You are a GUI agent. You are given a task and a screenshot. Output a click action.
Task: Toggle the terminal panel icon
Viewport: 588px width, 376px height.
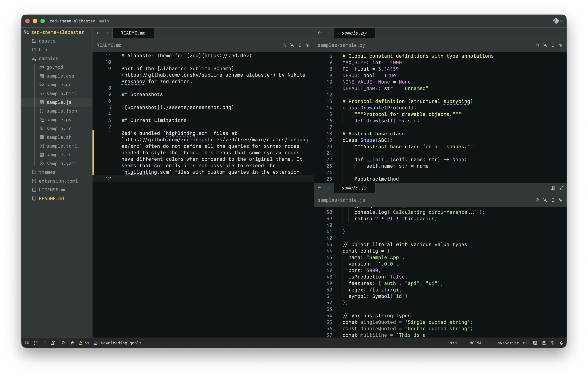pyautogui.click(x=535, y=343)
